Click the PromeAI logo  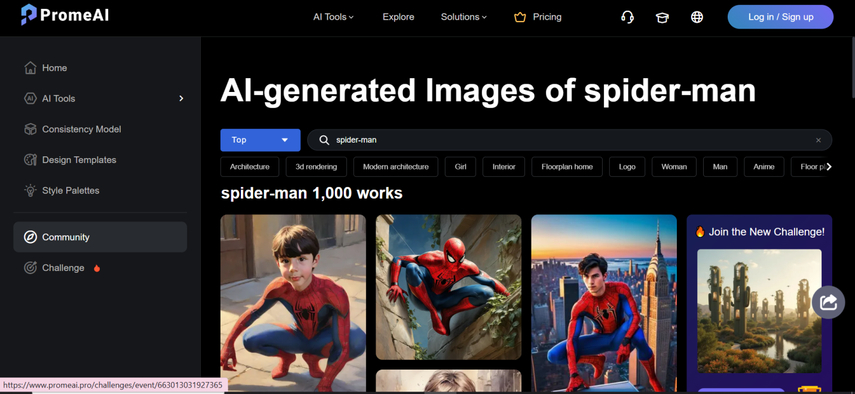pos(65,15)
